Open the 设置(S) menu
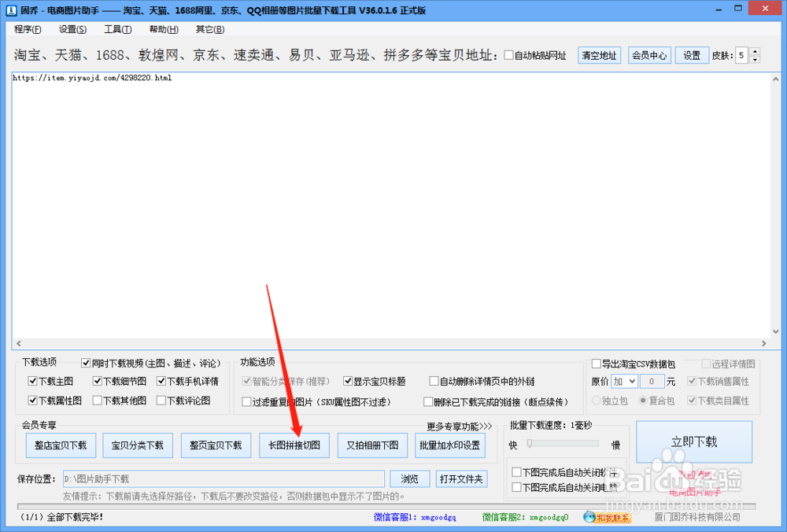 [72, 30]
